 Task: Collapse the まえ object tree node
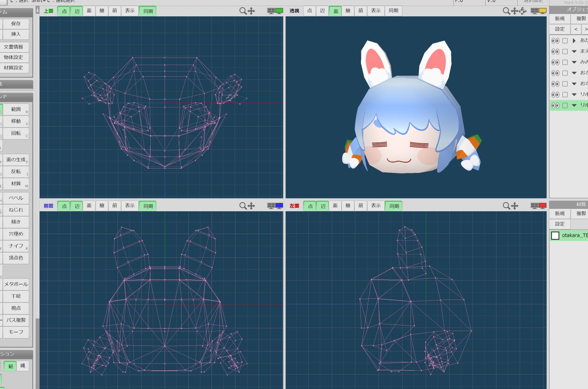[574, 52]
